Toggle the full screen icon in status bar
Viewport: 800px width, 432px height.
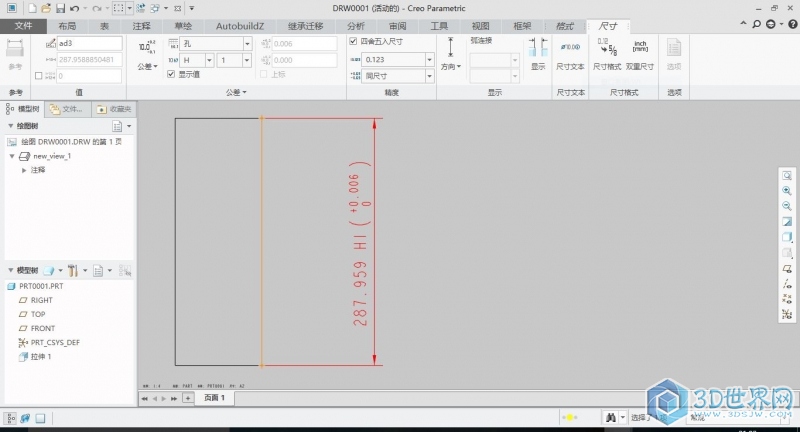pos(40,418)
